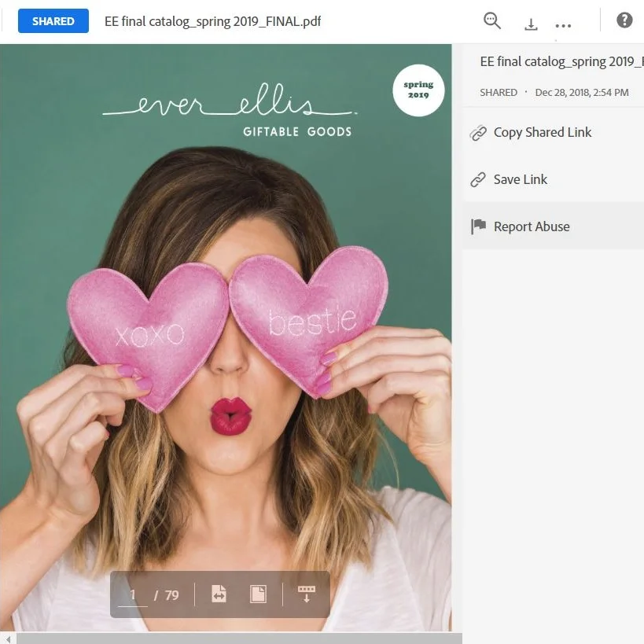Click Save Link

[520, 179]
